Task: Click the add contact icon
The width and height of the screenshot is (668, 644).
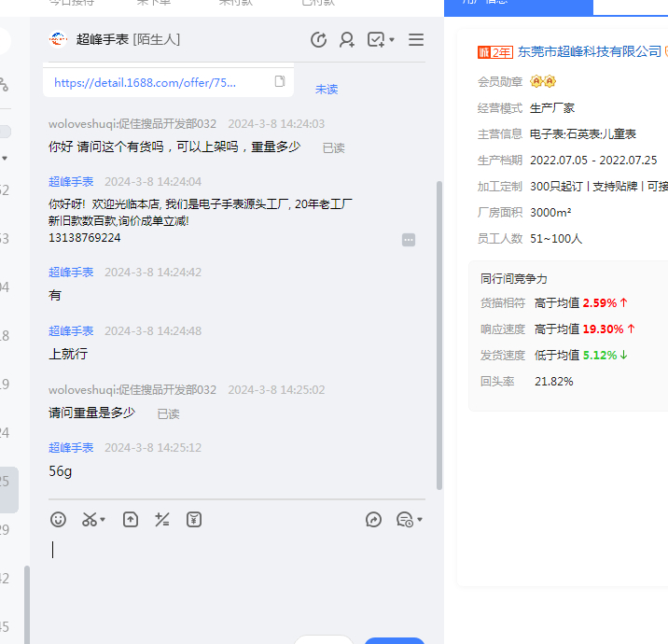Action: point(347,39)
